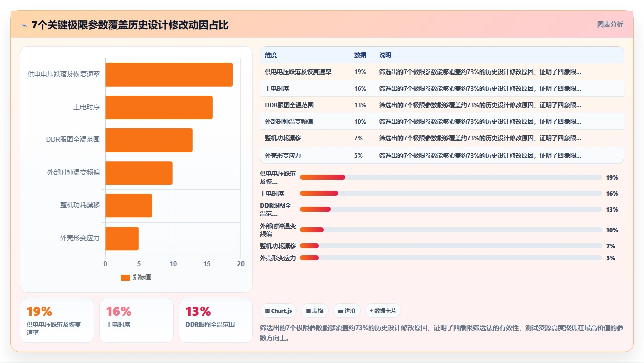
Task: Select the 进度 tag chip
Action: [347, 311]
